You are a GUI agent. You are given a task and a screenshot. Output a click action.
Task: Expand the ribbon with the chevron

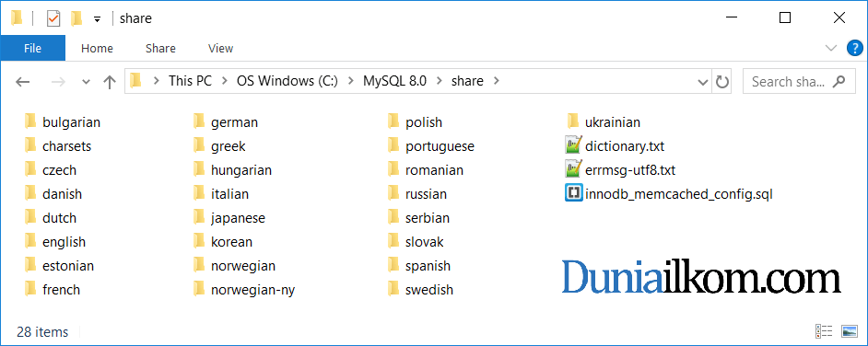pyautogui.click(x=831, y=48)
